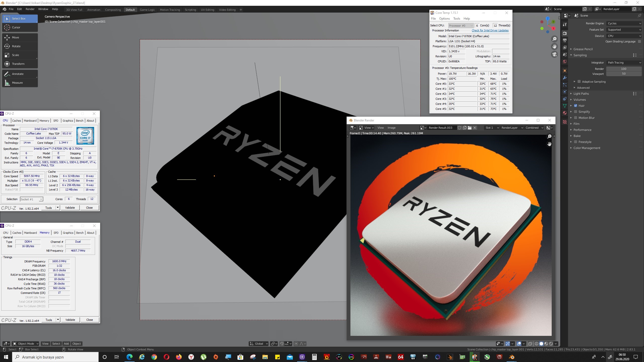Open the Render menu in Blender
This screenshot has height=362, width=644.
click(x=30, y=9)
